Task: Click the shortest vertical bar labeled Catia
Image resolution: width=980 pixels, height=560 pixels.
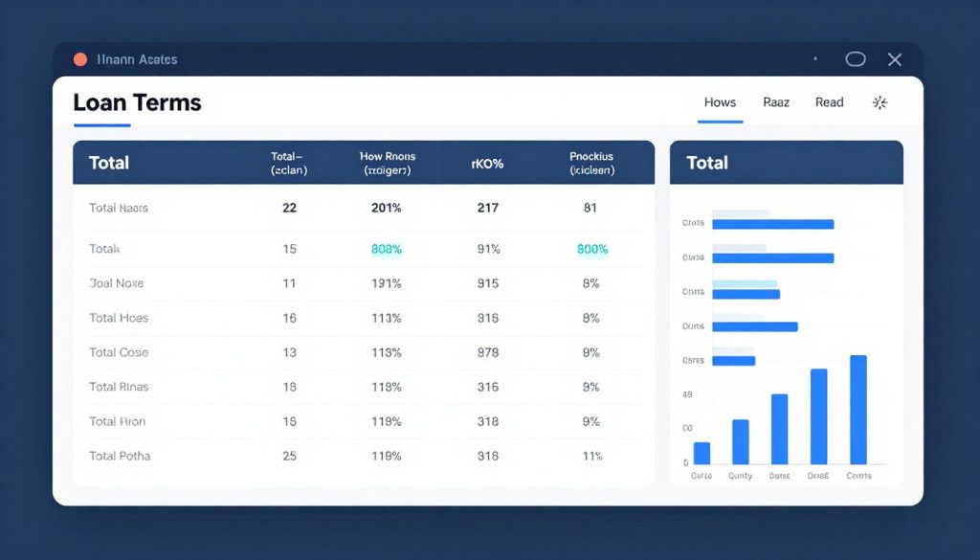Action: 702,454
